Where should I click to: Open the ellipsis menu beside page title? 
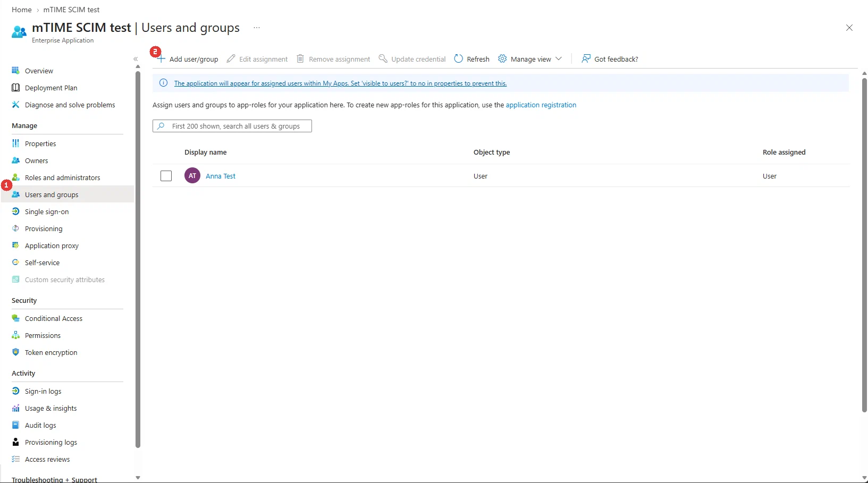click(257, 28)
